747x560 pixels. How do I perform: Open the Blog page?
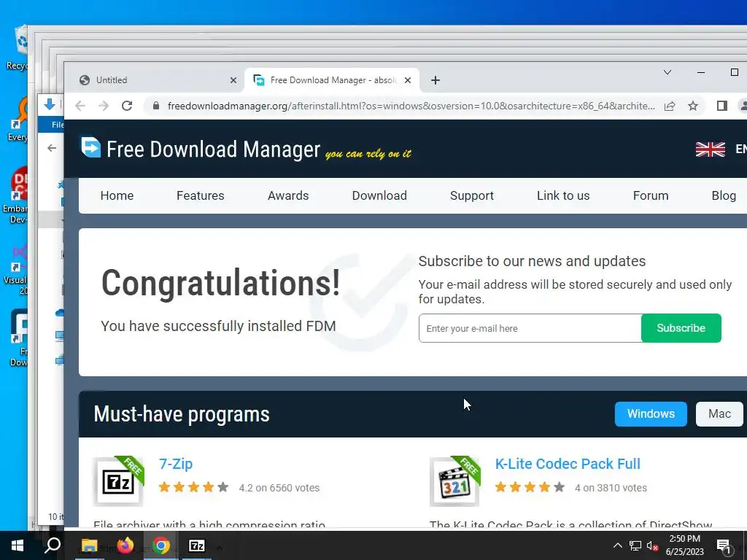tap(724, 195)
